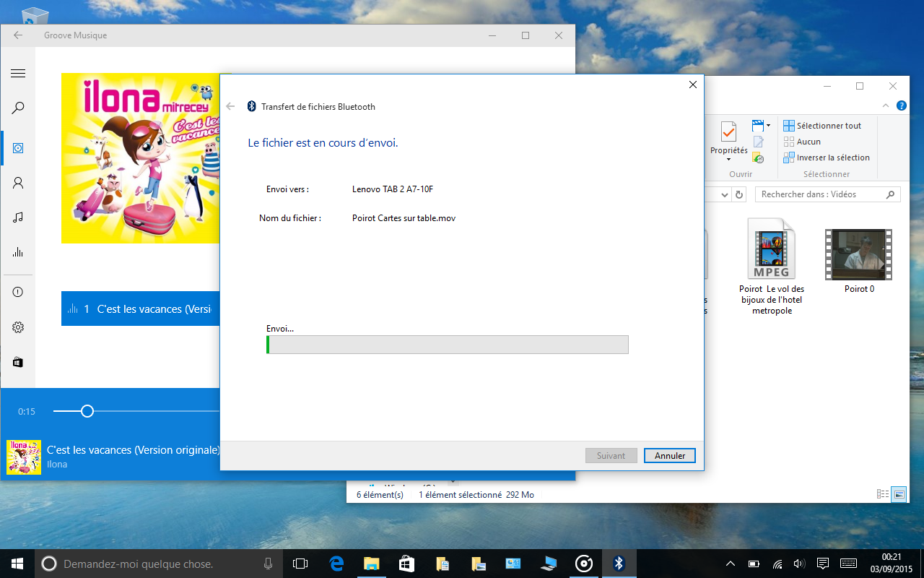Open the Groove hamburger menu
Viewport: 924px width, 578px height.
[x=18, y=73]
